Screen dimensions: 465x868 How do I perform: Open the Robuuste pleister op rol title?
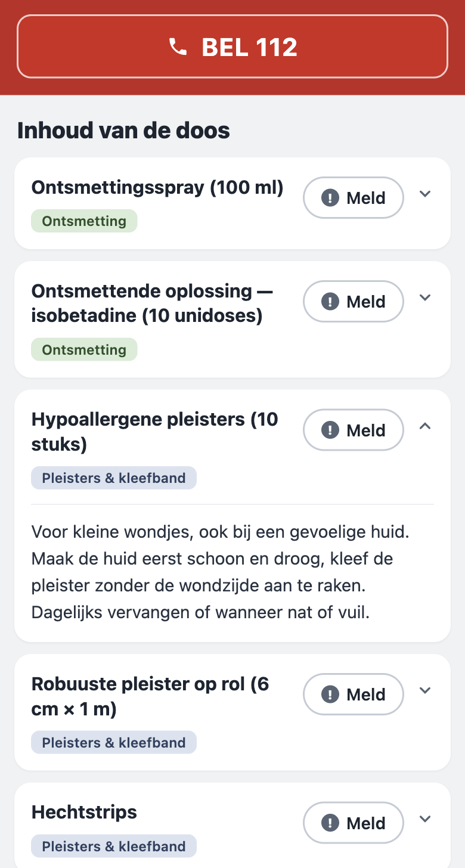(150, 696)
